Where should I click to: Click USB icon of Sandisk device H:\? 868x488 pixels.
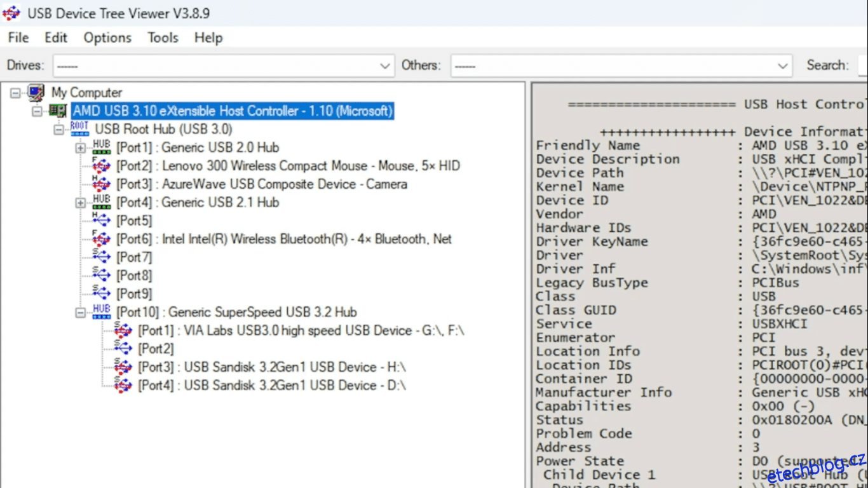pyautogui.click(x=123, y=367)
